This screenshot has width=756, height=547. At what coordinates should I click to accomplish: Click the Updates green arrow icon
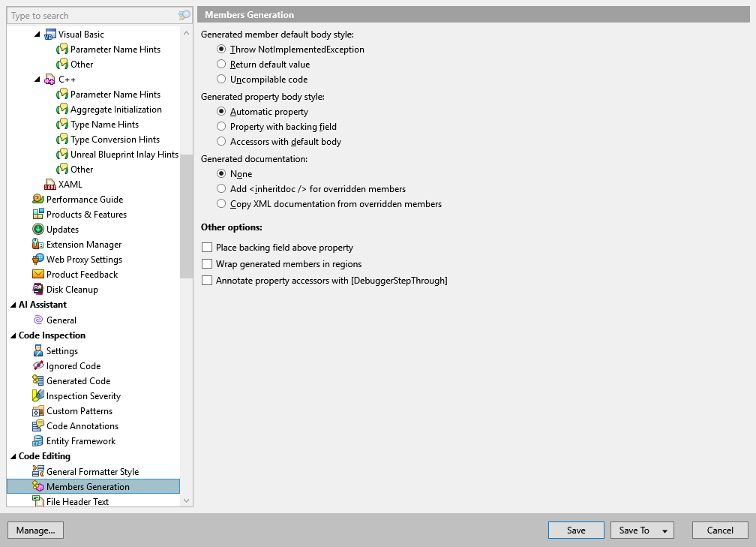tap(38, 229)
